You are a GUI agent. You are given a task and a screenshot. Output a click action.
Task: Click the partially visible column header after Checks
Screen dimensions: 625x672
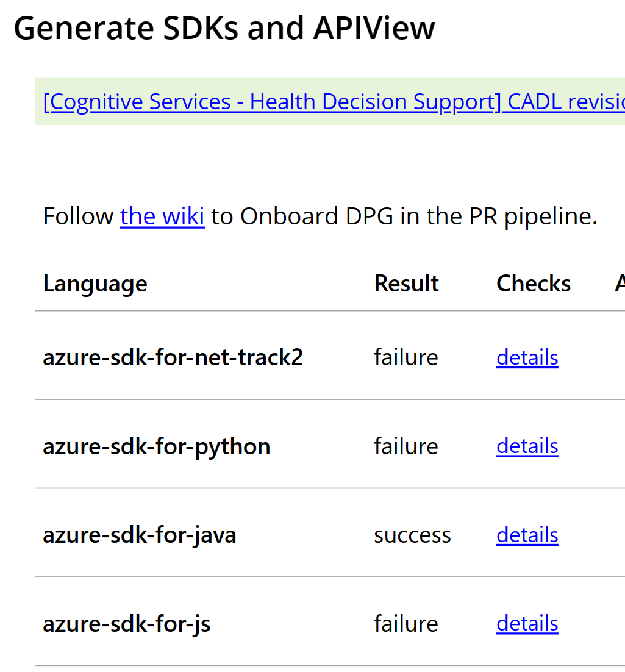[x=620, y=284]
